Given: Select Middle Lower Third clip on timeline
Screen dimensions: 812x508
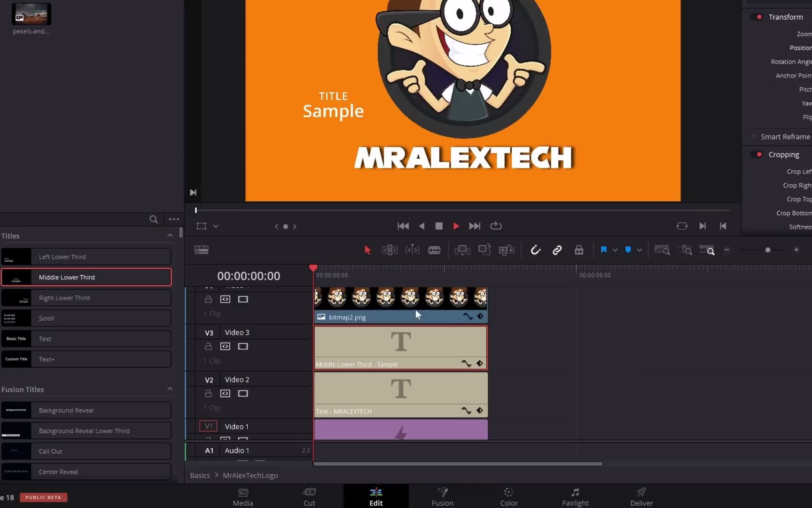Looking at the screenshot, I should 400,348.
